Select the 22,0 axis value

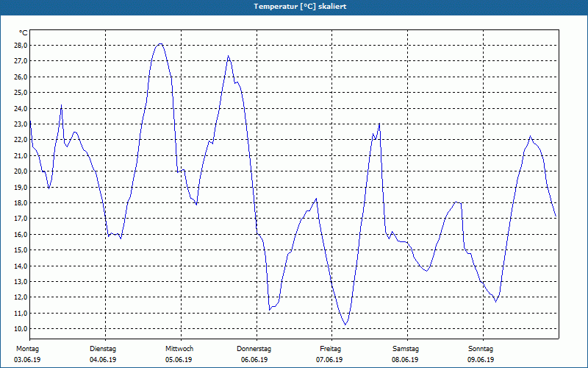point(21,140)
